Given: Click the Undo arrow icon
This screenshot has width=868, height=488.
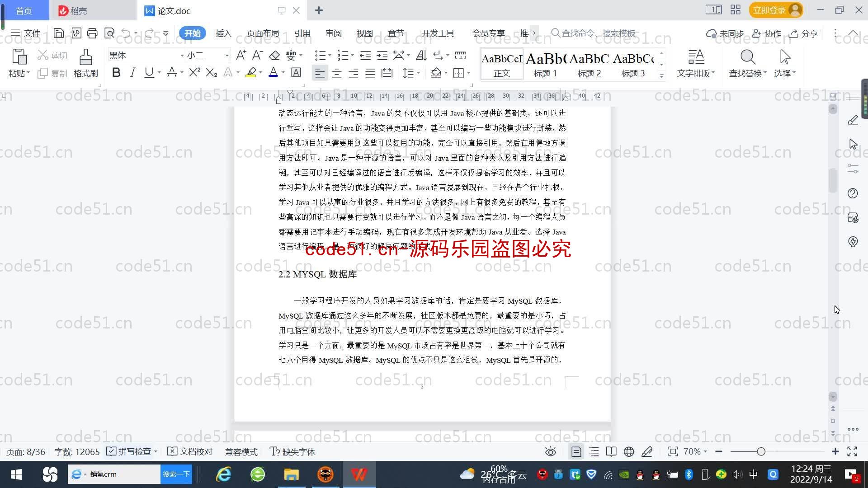Looking at the screenshot, I should click(126, 33).
